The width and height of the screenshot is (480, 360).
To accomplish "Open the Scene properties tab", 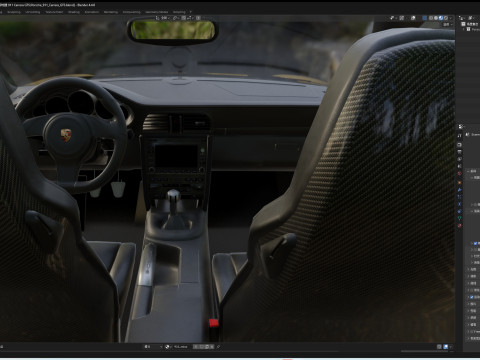I will [x=460, y=166].
